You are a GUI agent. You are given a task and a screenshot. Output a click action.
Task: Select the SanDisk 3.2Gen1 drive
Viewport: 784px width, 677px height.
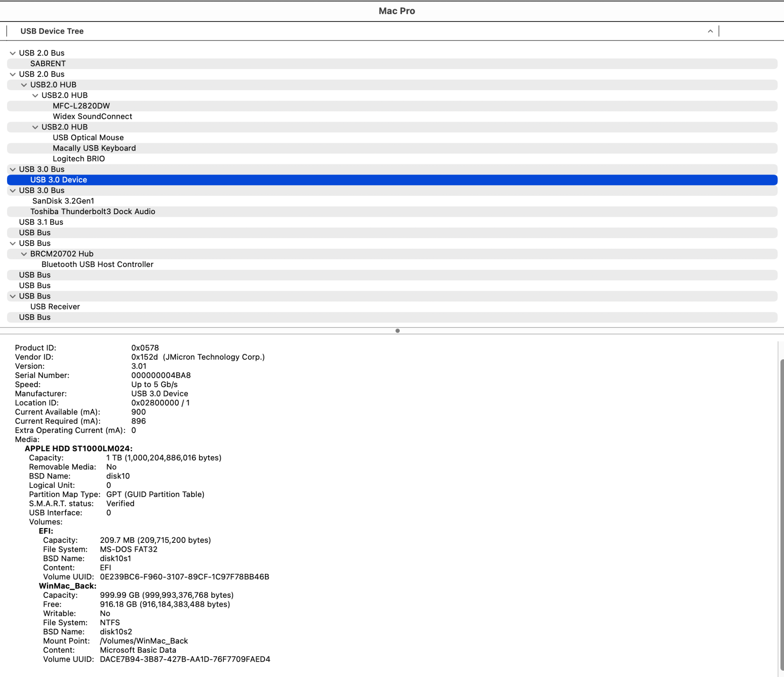point(63,201)
